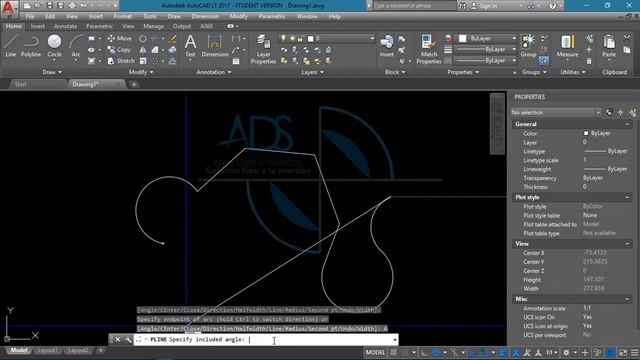This screenshot has width=640, height=360.
Task: Open the File menu
Action: point(30,16)
